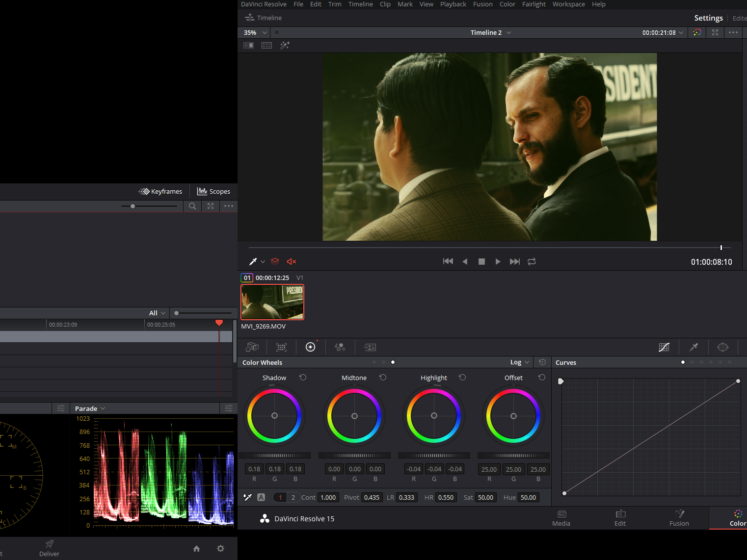Click the viewer scrub bar

pos(489,248)
